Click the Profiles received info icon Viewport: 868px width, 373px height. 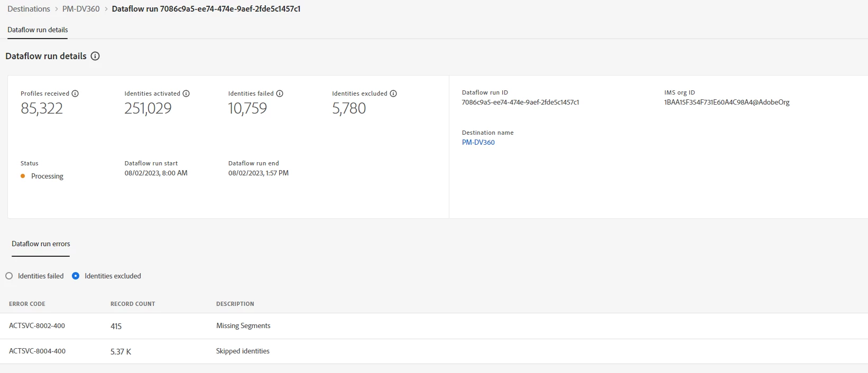(75, 94)
